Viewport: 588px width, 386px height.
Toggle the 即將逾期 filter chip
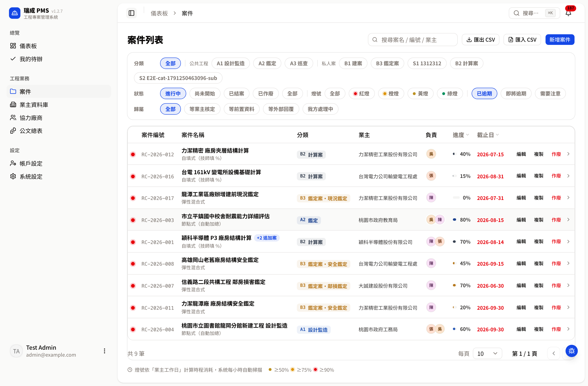516,93
